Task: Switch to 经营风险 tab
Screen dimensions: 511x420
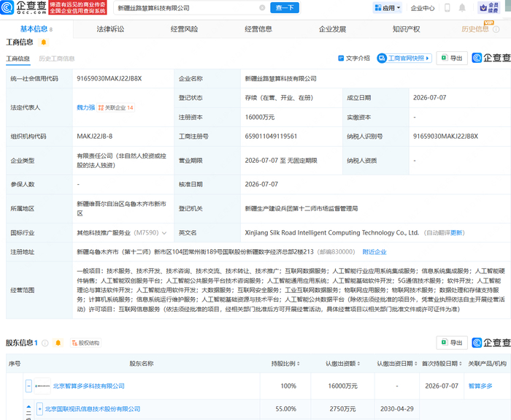Action: pyautogui.click(x=184, y=29)
